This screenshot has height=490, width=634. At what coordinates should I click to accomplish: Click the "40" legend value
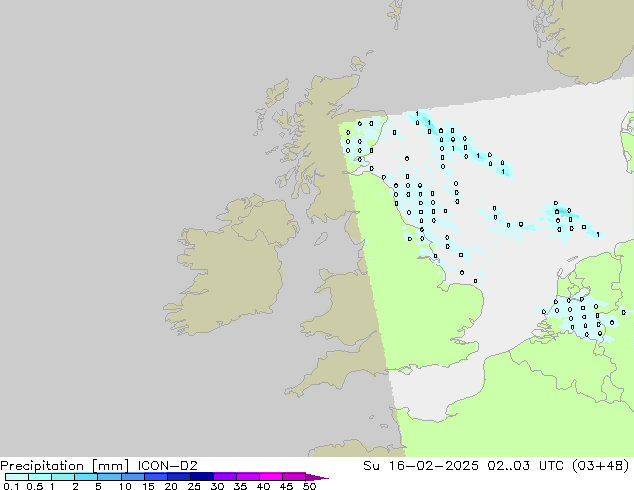click(263, 486)
